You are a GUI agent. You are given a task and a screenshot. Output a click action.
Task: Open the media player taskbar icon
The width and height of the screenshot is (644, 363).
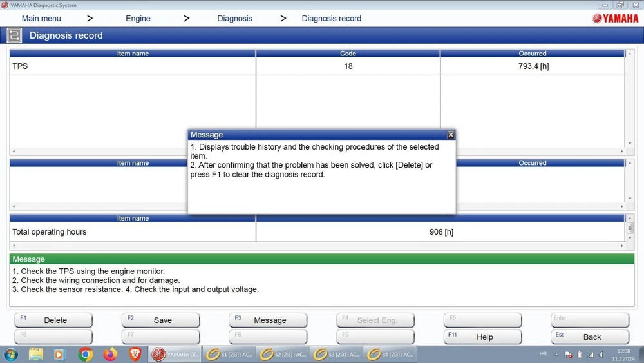click(59, 354)
